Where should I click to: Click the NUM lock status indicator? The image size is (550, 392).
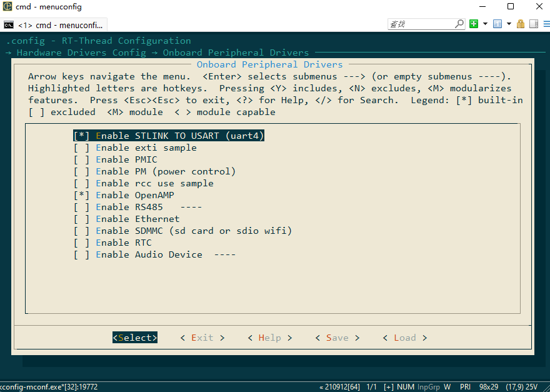[x=405, y=387]
